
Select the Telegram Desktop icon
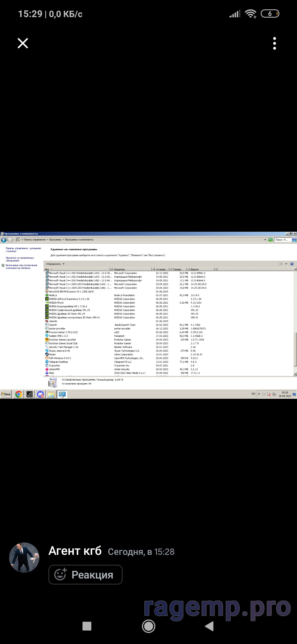(47, 362)
